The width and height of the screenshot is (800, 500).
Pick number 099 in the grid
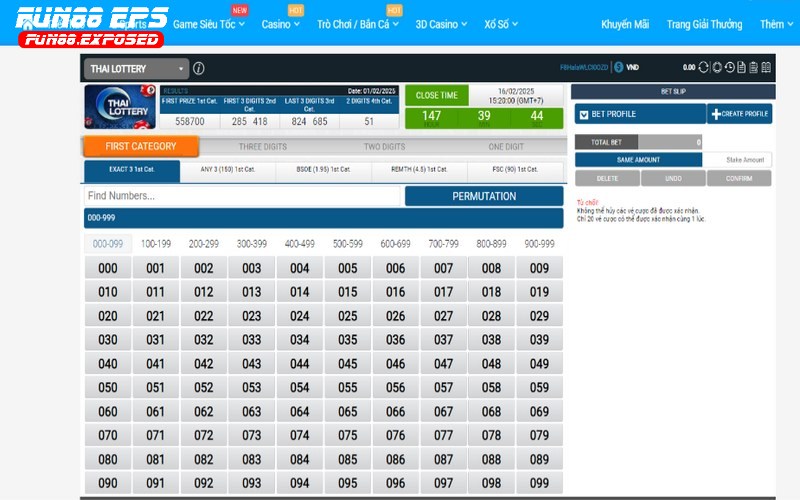[x=539, y=483]
